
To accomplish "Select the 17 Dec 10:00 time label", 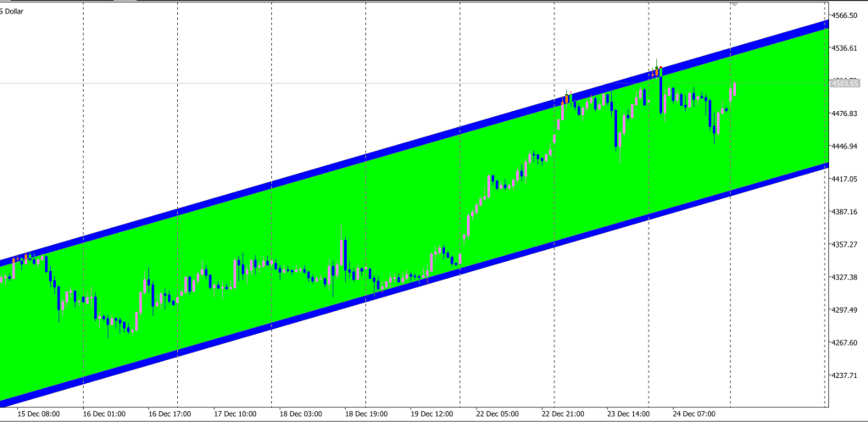I will [x=236, y=414].
